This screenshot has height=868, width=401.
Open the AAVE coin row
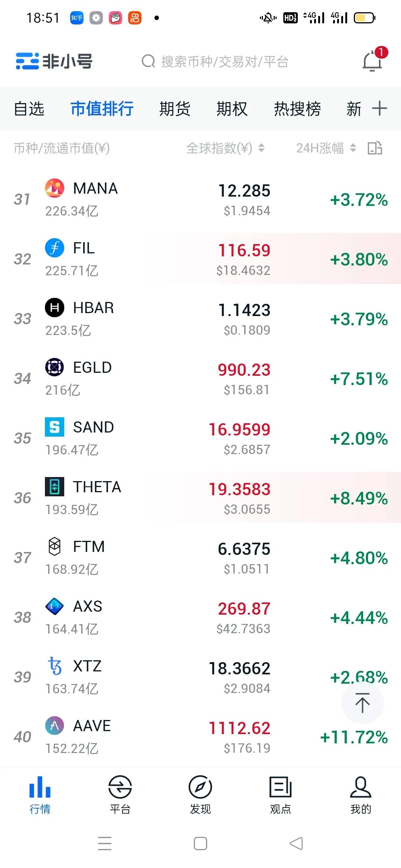click(200, 737)
